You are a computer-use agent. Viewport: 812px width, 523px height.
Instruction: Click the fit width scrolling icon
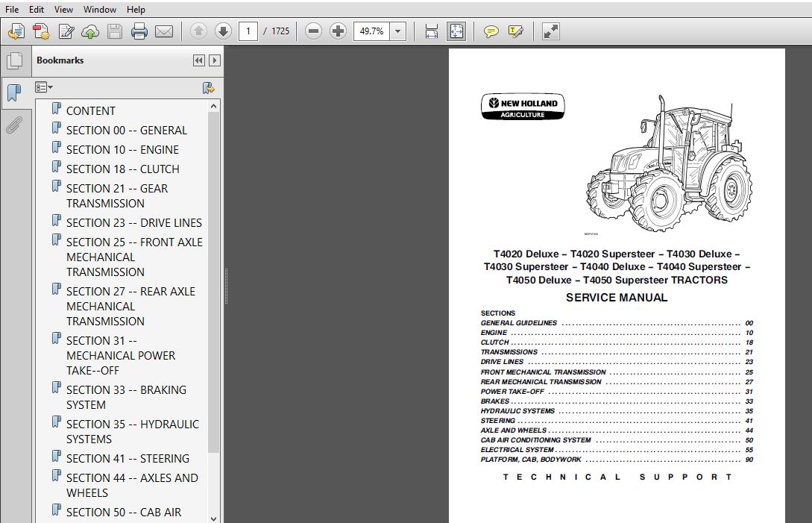(x=432, y=31)
